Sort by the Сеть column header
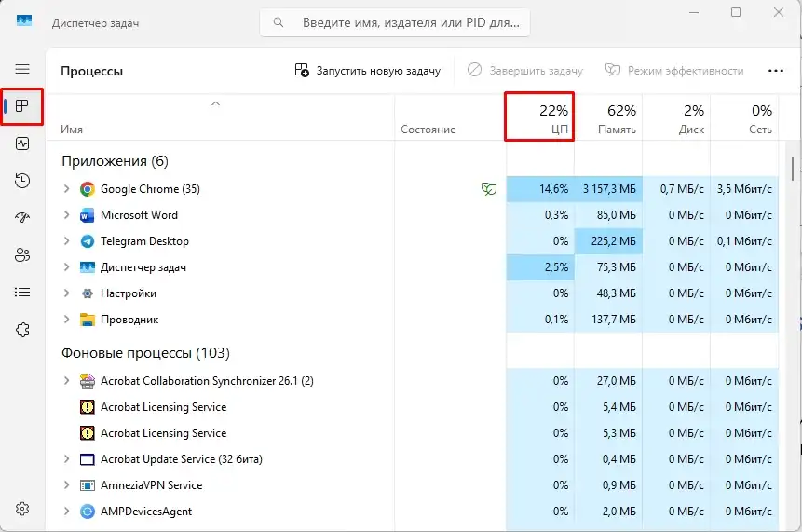Image resolution: width=802 pixels, height=532 pixels. (x=745, y=117)
